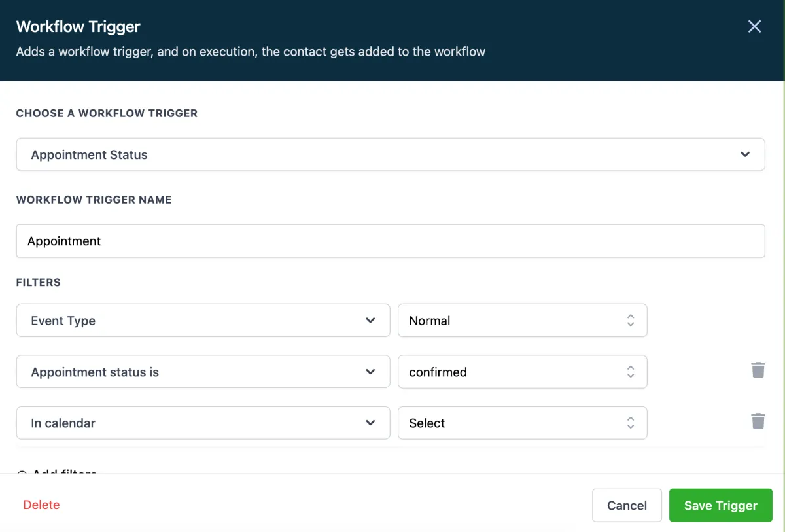The width and height of the screenshot is (785, 532).
Task: Click the chevron arrow beside Event Type
Action: click(x=370, y=321)
